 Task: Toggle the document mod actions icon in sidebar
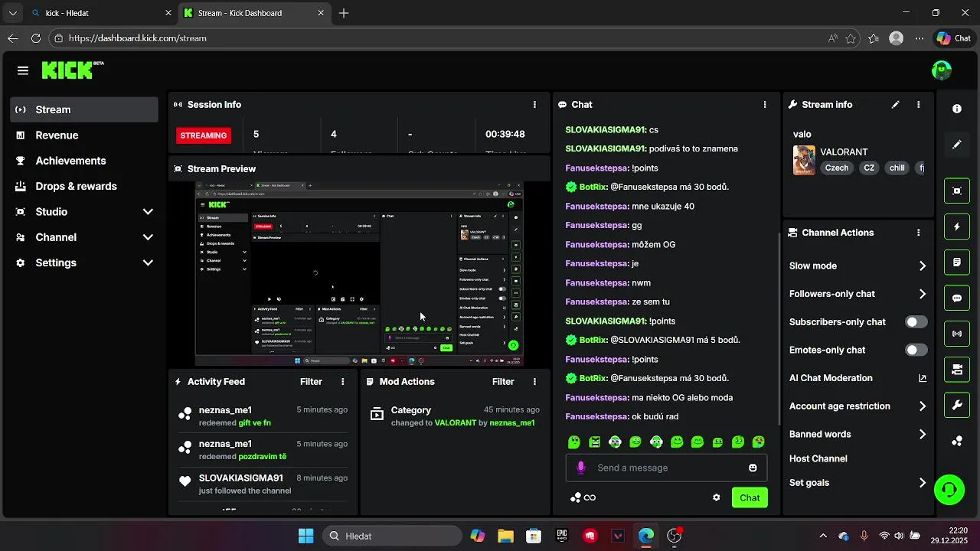[x=957, y=262]
